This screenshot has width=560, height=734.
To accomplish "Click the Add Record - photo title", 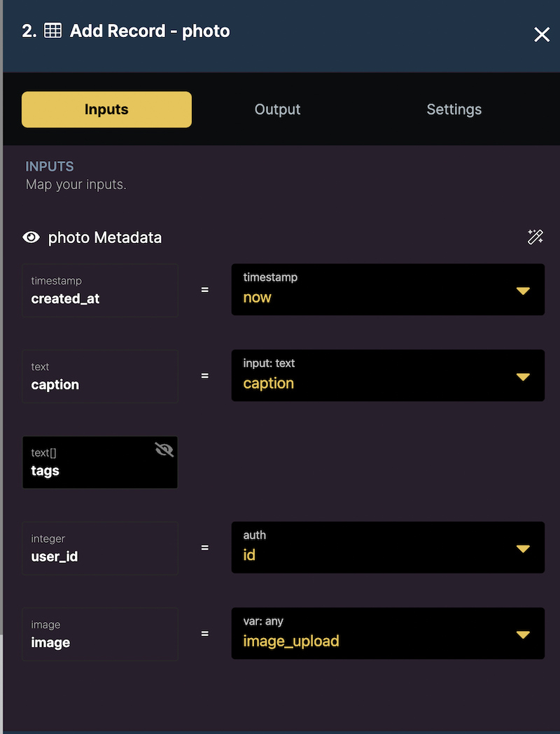I will point(150,31).
